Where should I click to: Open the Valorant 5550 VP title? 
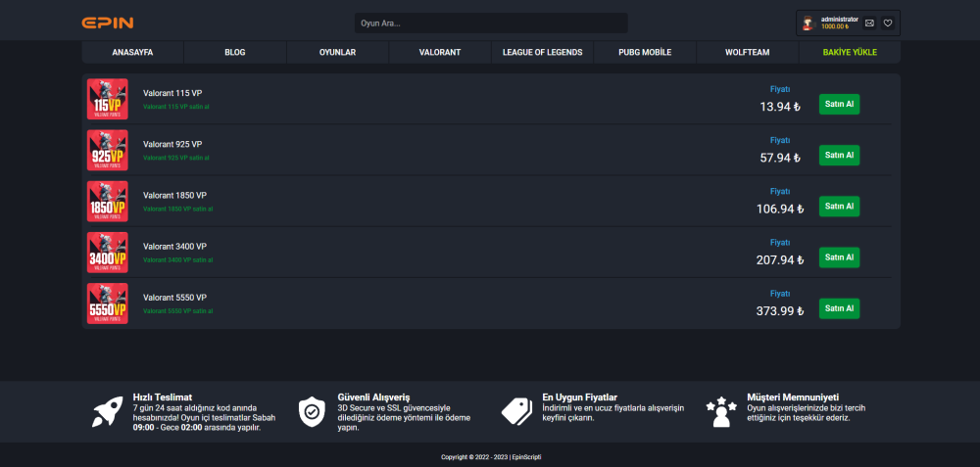tap(175, 298)
